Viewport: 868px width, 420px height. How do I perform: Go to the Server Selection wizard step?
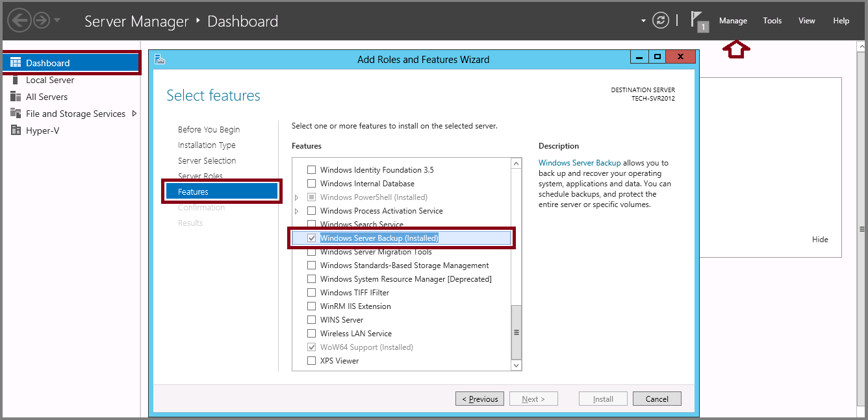click(207, 161)
